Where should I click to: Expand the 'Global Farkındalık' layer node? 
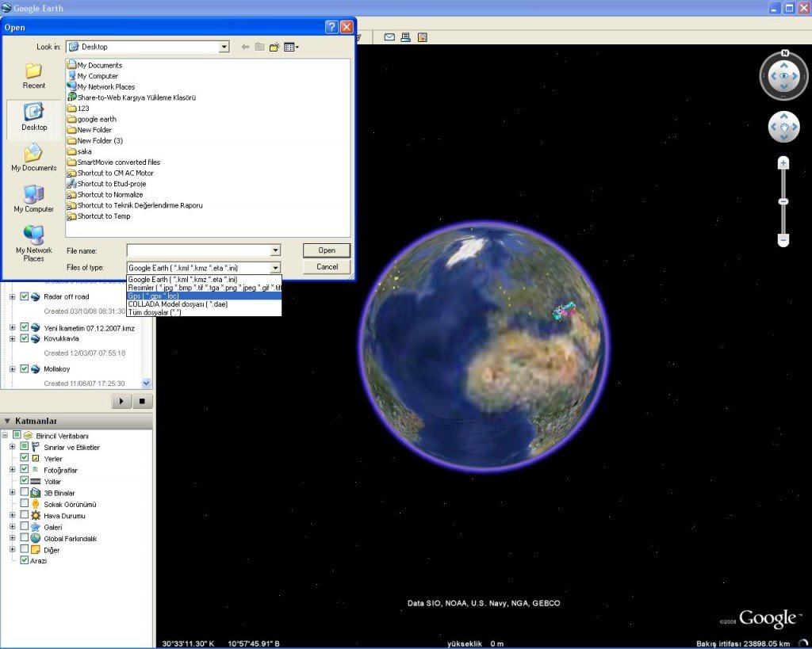tap(13, 538)
